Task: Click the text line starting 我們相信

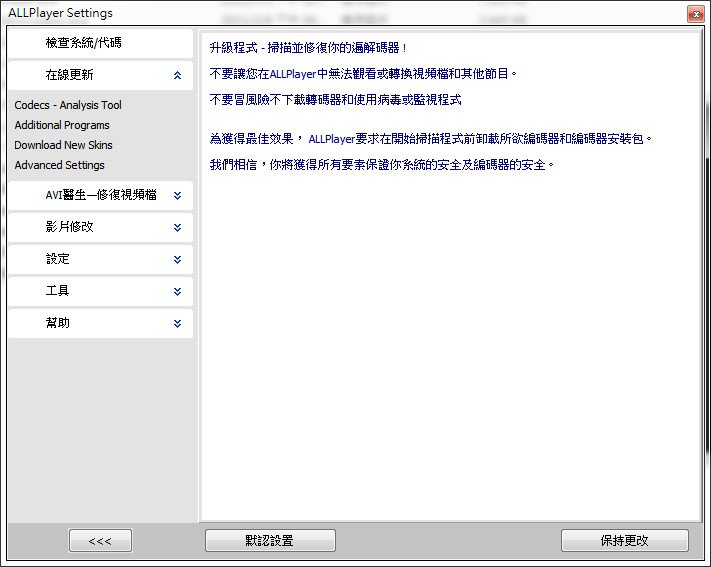Action: pyautogui.click(x=382, y=164)
